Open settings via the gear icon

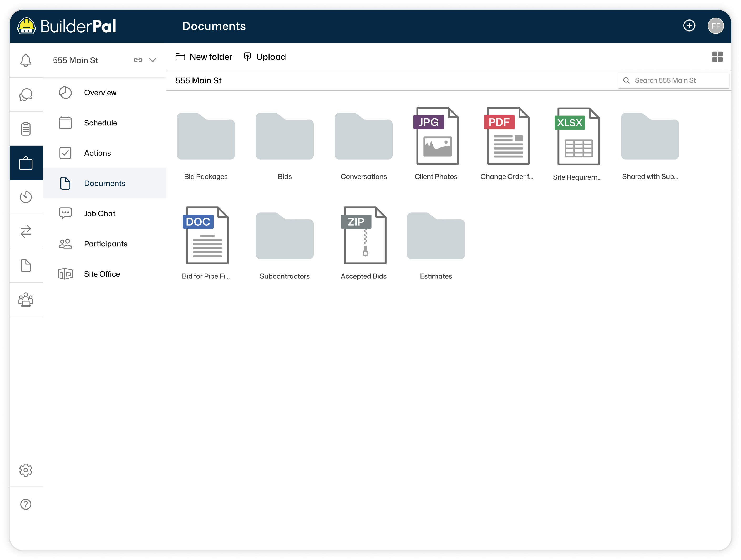click(26, 470)
